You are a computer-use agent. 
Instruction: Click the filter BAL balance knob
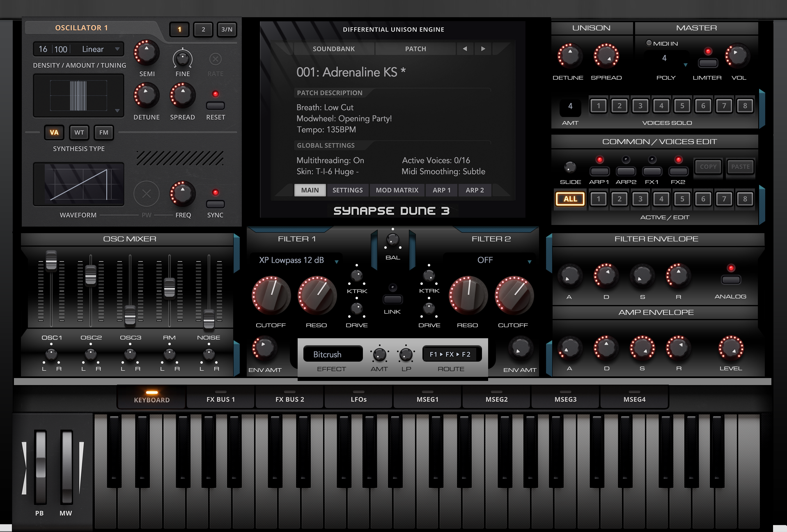click(x=392, y=240)
